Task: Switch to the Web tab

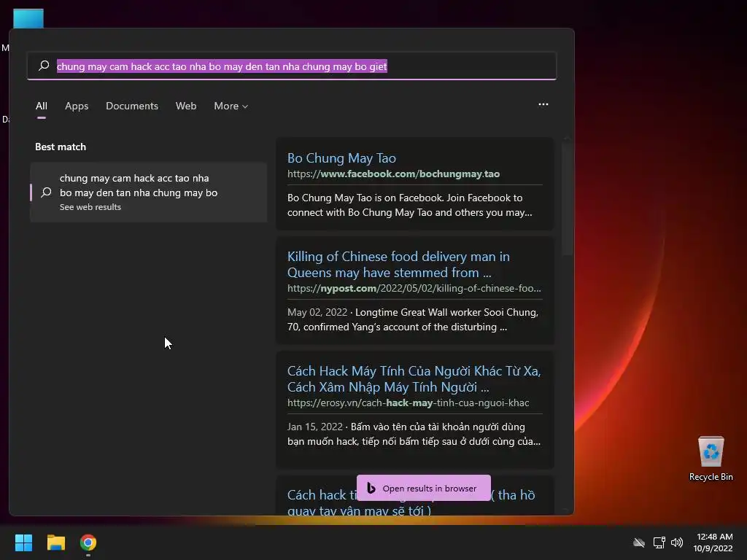Action: point(186,106)
